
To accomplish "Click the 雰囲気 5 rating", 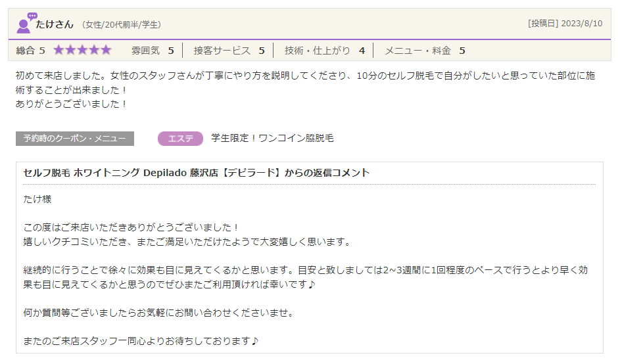I will click(x=153, y=51).
